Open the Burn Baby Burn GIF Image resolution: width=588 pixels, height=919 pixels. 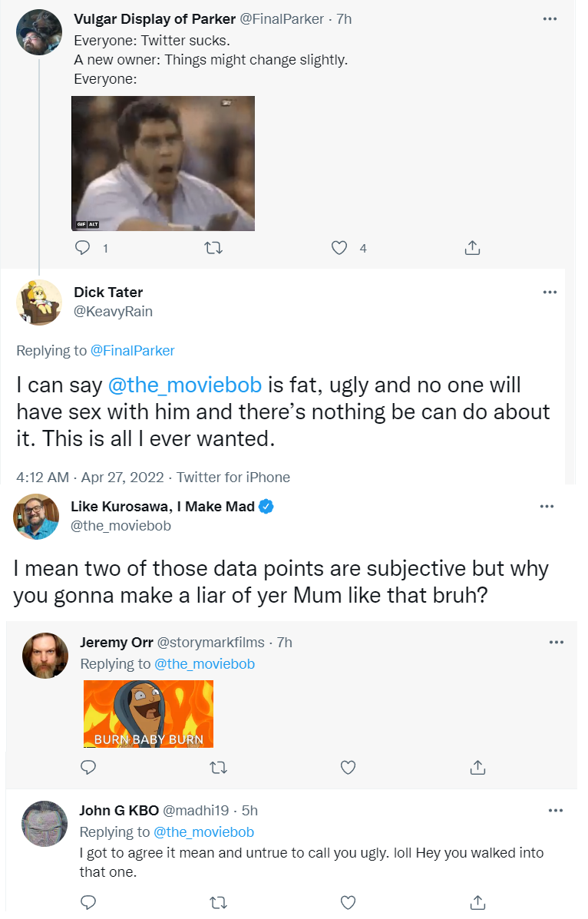pos(148,714)
